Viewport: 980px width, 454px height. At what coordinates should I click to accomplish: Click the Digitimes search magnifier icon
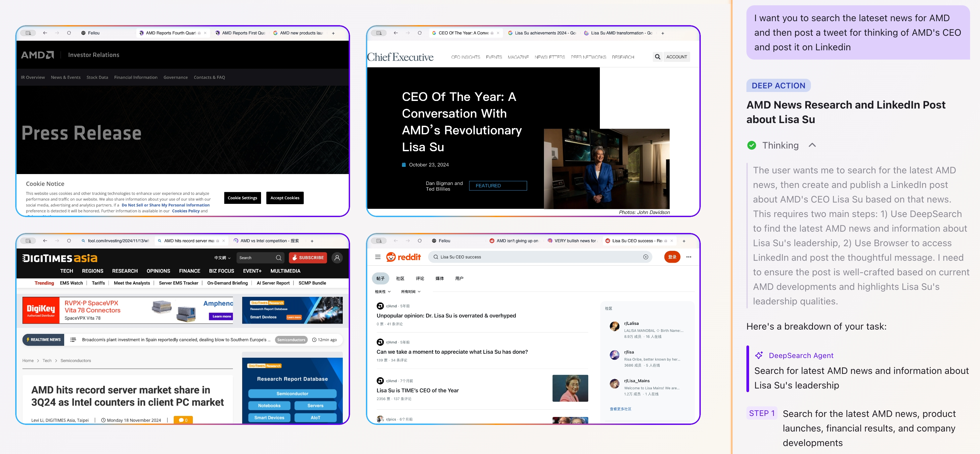279,258
